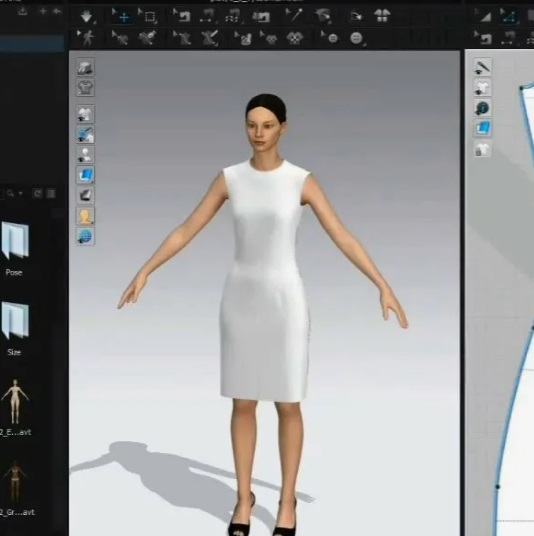
Task: Click the Reset 2D Arrangement garments icon
Action: [382, 16]
